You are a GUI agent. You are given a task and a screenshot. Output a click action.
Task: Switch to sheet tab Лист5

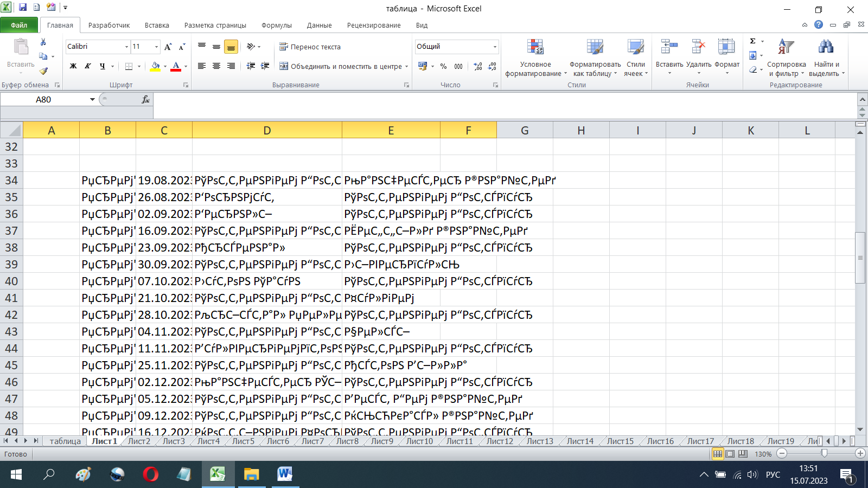pyautogui.click(x=243, y=441)
